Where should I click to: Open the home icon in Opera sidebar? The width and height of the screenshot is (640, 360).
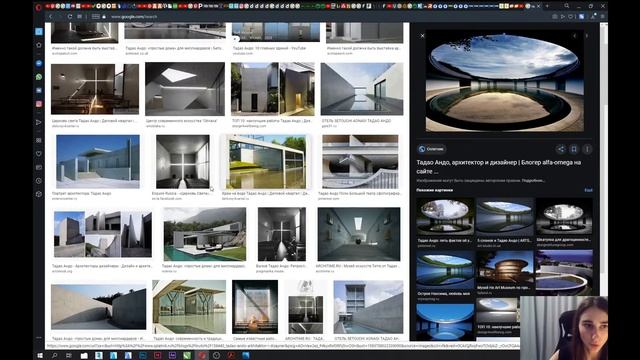tap(39, 45)
